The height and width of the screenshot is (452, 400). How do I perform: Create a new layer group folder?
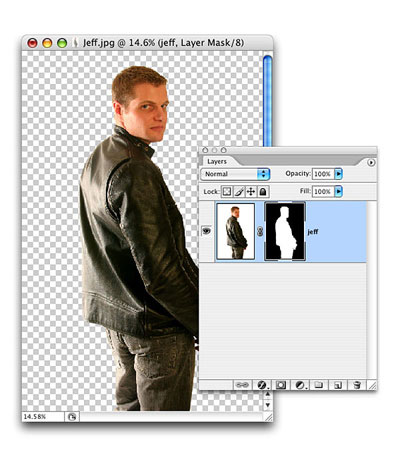319,385
